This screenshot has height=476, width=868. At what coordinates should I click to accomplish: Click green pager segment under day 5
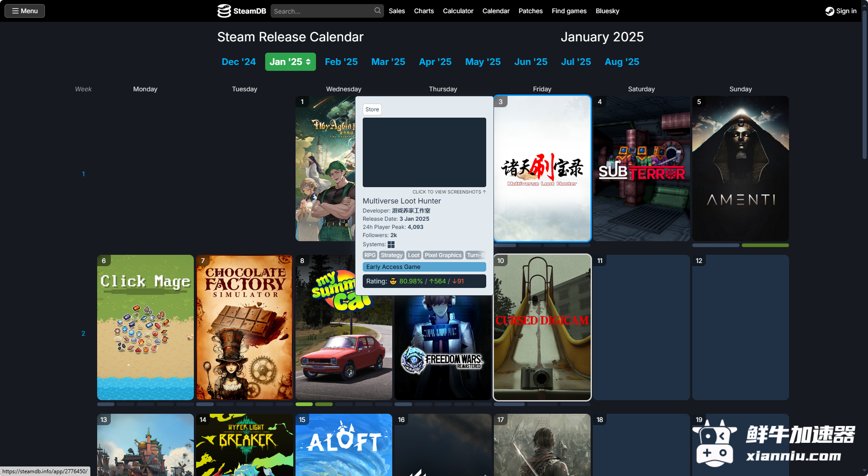tap(765, 245)
